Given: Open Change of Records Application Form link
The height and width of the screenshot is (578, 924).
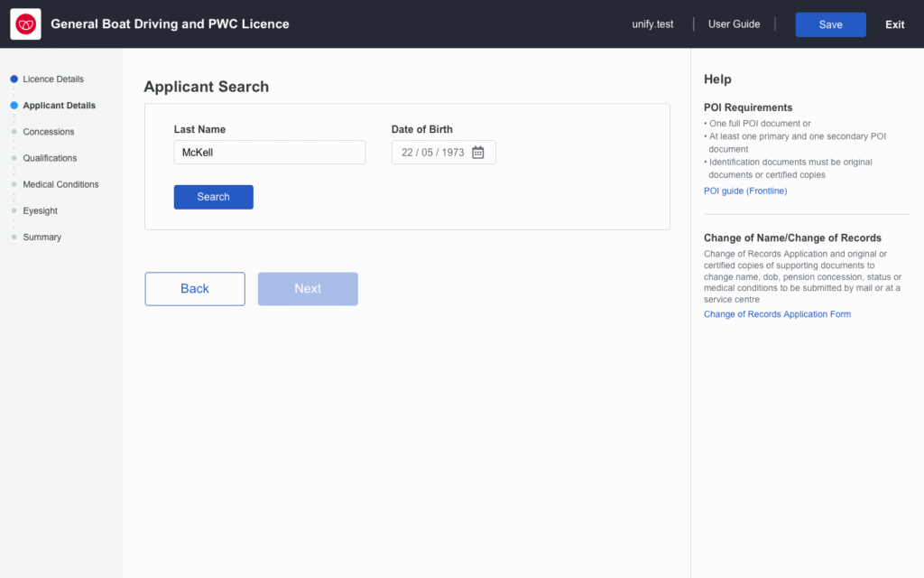Looking at the screenshot, I should [777, 314].
